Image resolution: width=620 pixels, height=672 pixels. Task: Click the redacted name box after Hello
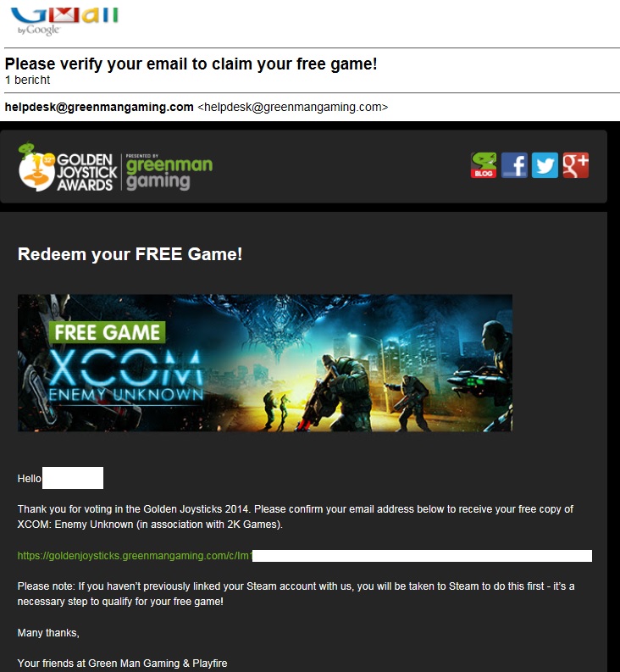73,478
